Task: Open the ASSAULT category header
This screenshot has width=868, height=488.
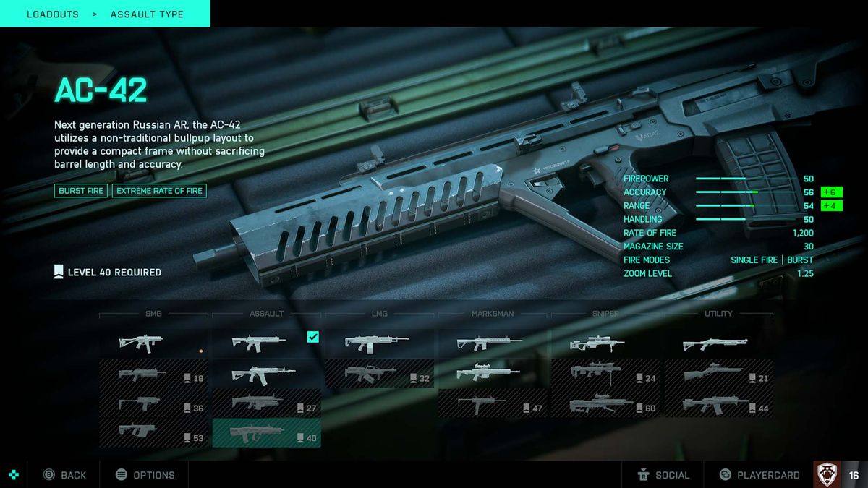Action: point(267,314)
